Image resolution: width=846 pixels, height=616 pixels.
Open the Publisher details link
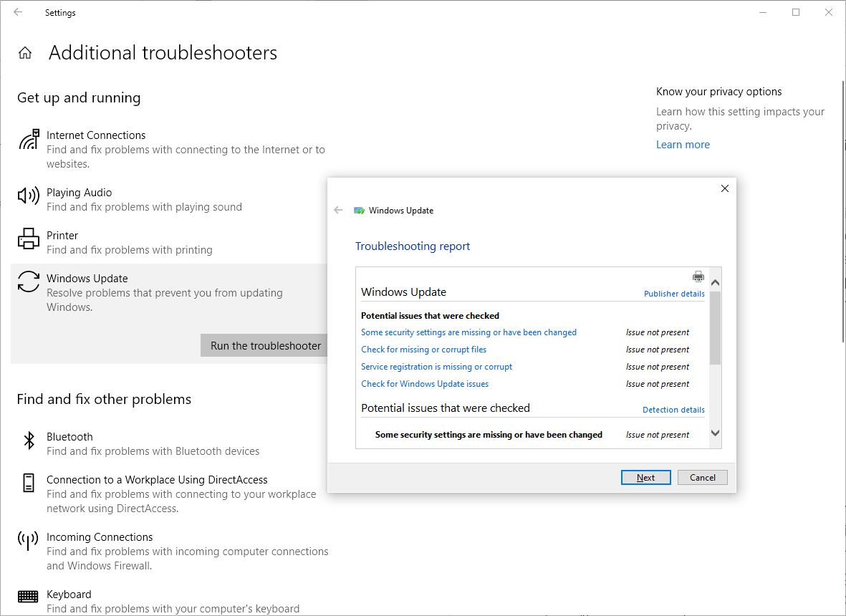[x=674, y=294]
